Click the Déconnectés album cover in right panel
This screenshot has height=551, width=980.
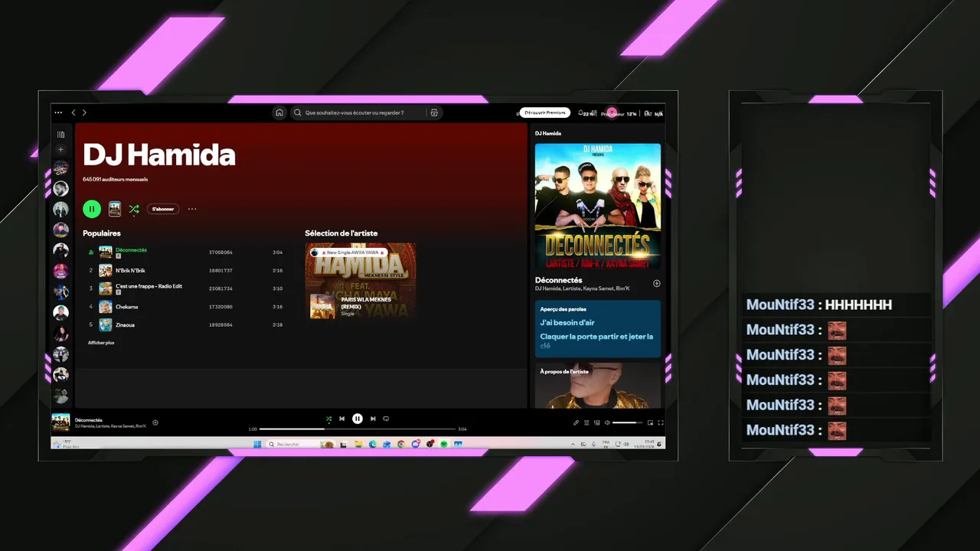click(x=597, y=206)
